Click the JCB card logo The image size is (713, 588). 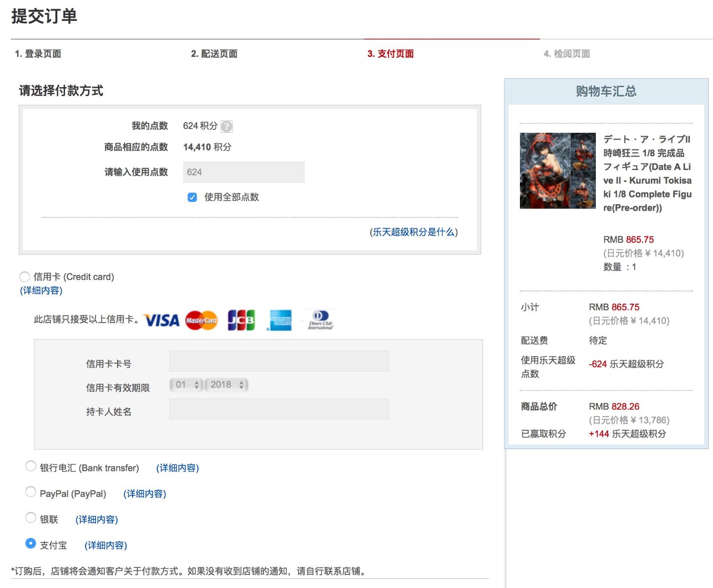point(241,320)
